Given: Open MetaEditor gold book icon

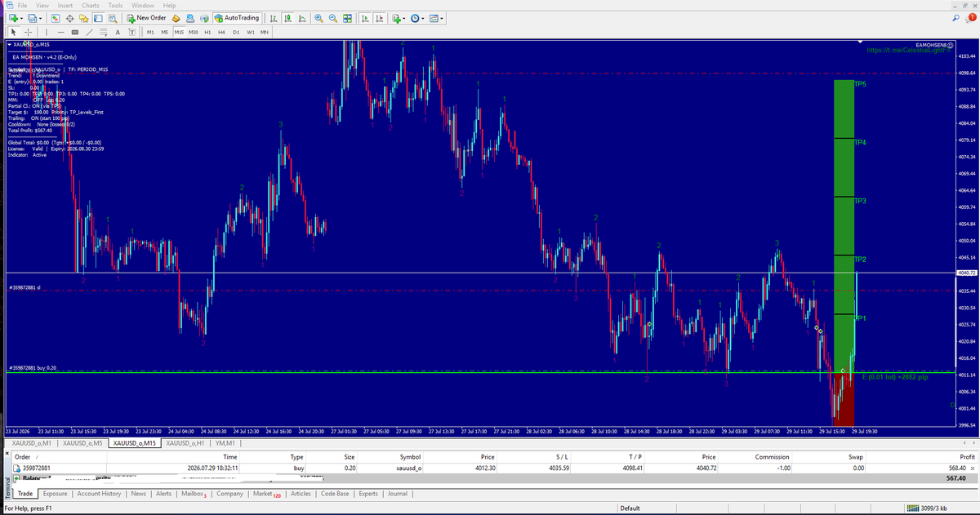Looking at the screenshot, I should [176, 18].
